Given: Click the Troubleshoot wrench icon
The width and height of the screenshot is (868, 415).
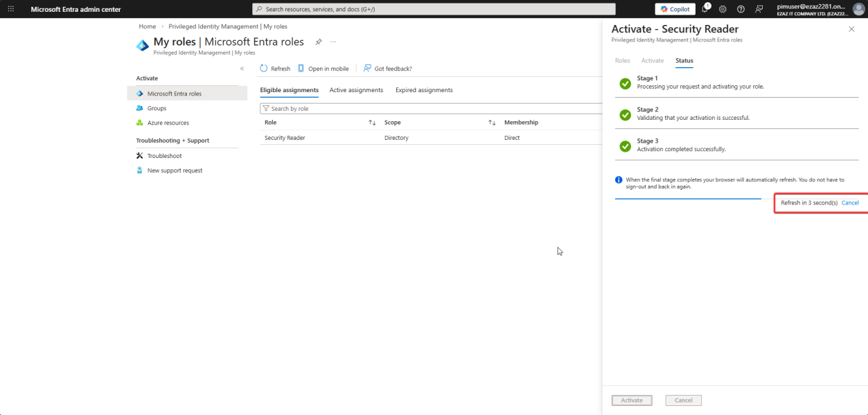Looking at the screenshot, I should (x=140, y=156).
